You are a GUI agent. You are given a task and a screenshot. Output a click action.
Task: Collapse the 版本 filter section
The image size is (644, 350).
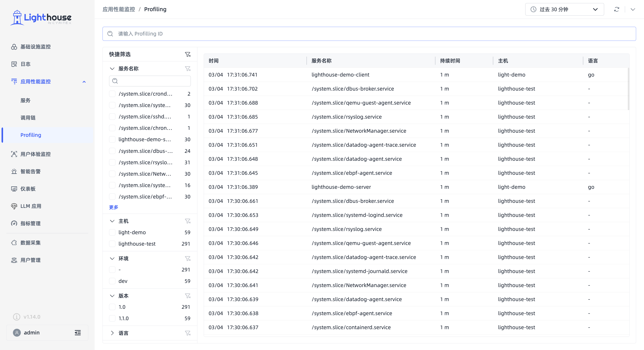112,296
